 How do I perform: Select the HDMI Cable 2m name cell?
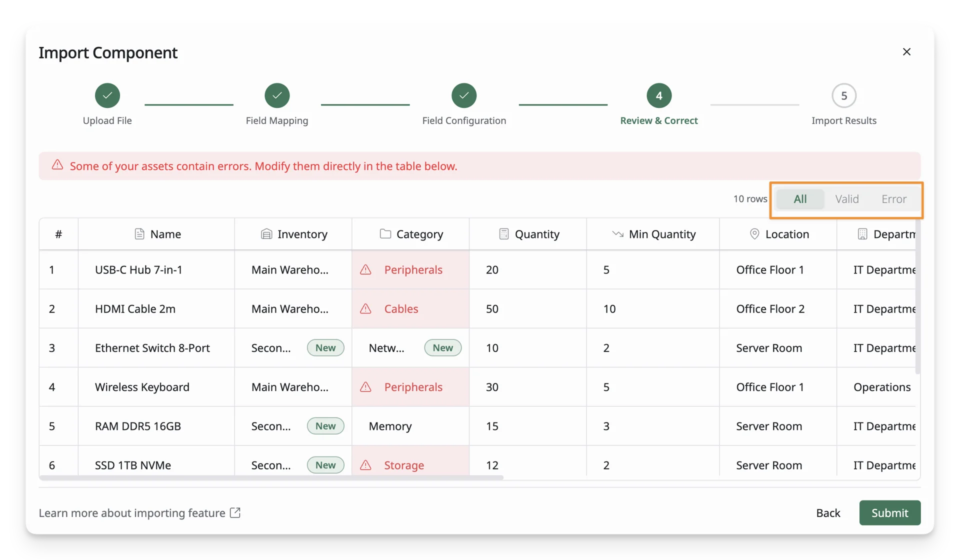tap(156, 309)
